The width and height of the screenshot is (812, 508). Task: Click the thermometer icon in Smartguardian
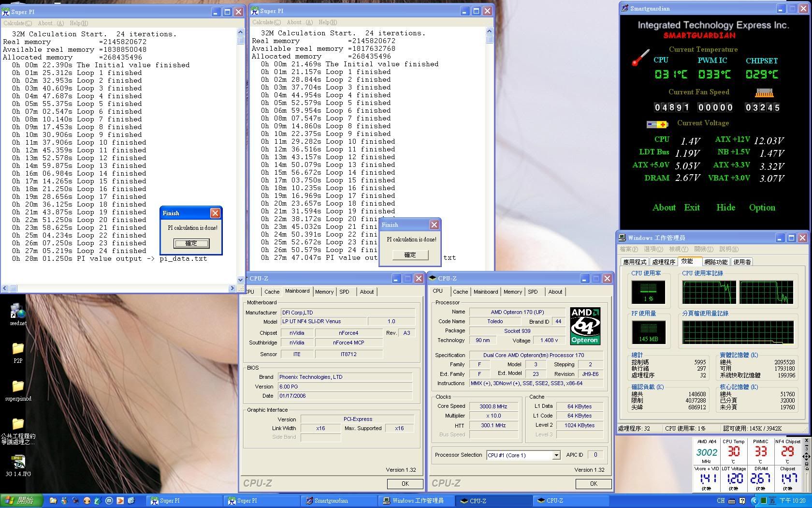coord(640,58)
